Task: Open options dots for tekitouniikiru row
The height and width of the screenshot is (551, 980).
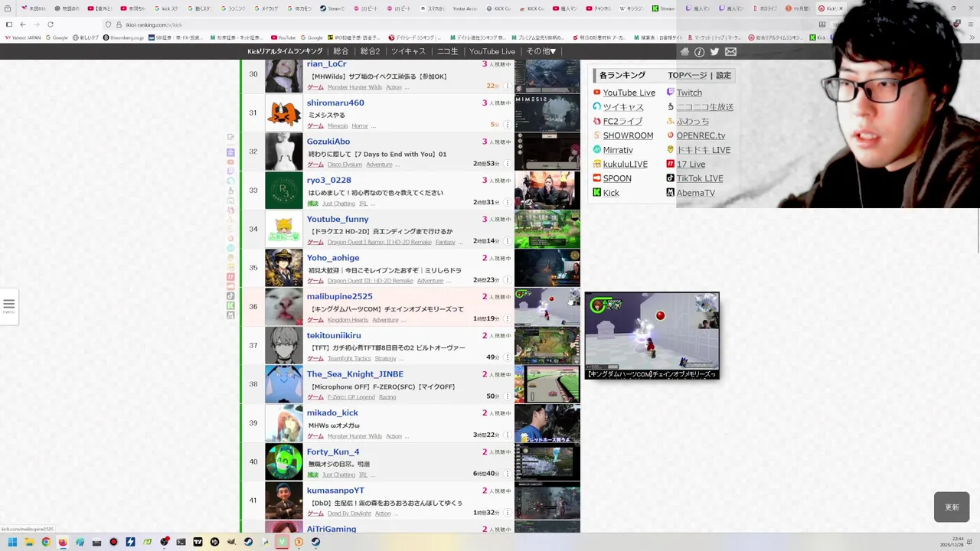Action: 507,357
